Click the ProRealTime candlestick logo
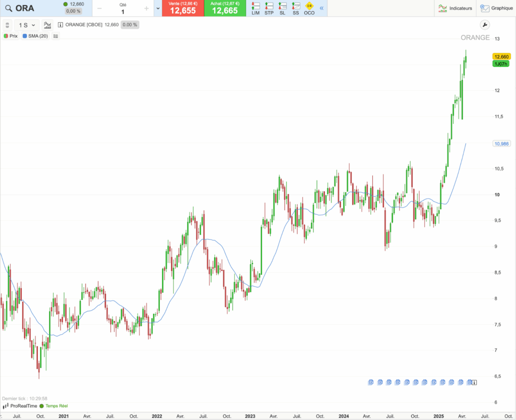The height and width of the screenshot is (420, 516). pos(6,406)
